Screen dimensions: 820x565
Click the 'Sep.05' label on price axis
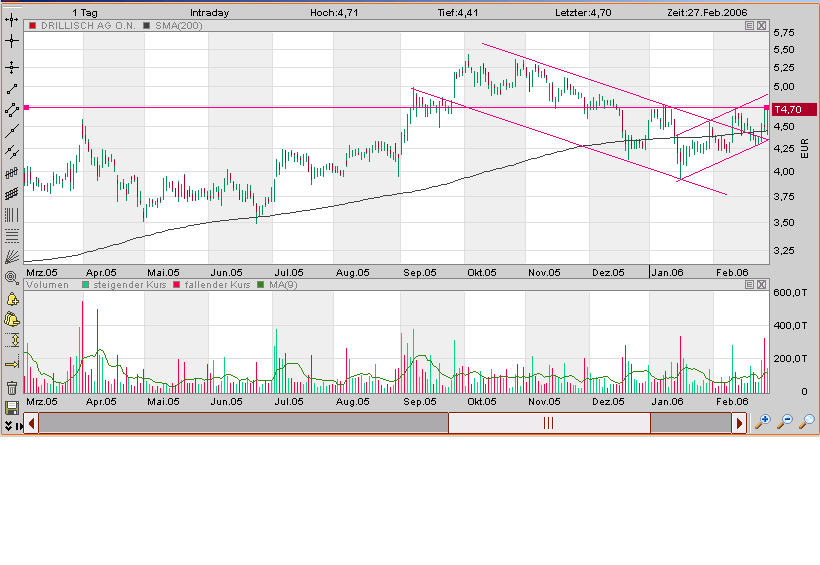(420, 273)
